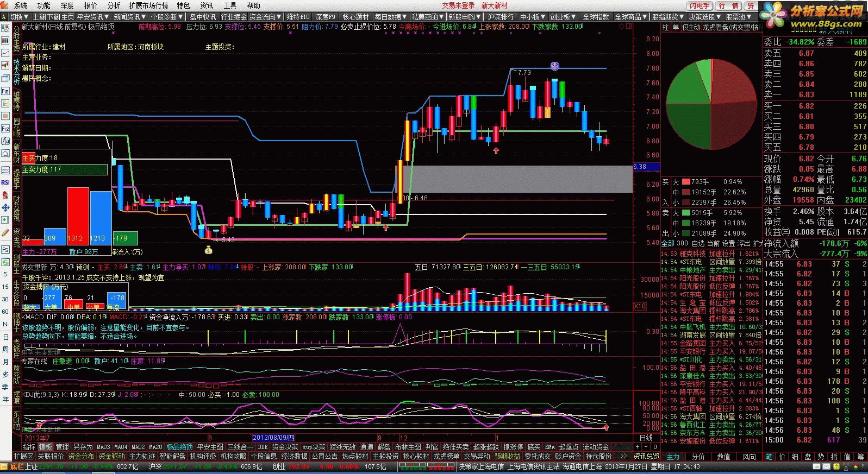Open the 资讯总览 tab
This screenshot has height=474, width=868.
tap(646, 457)
